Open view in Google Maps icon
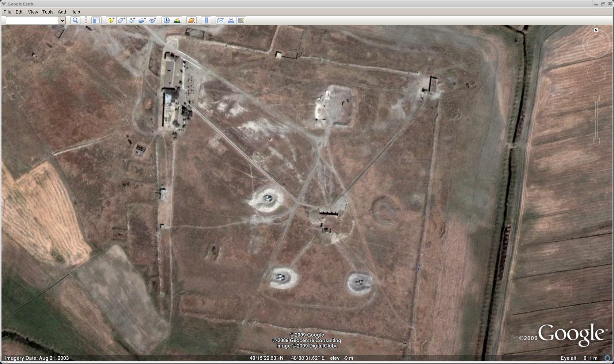The height and width of the screenshot is (364, 614). tap(241, 20)
